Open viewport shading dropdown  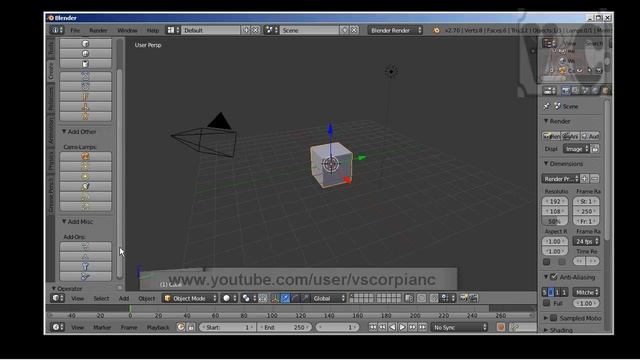(229, 298)
